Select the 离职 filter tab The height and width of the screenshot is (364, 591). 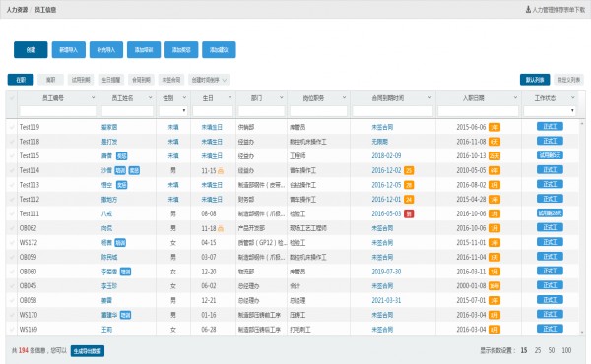[50, 80]
